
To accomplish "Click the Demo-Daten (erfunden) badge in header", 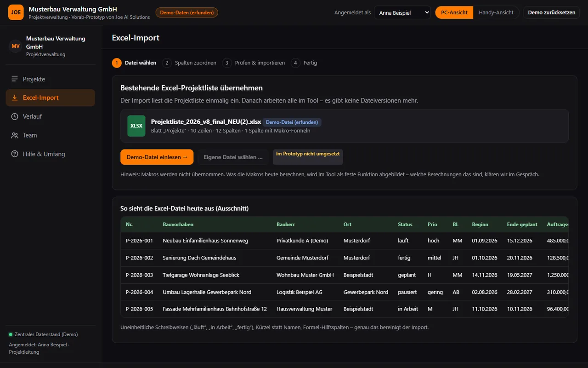I will click(187, 12).
